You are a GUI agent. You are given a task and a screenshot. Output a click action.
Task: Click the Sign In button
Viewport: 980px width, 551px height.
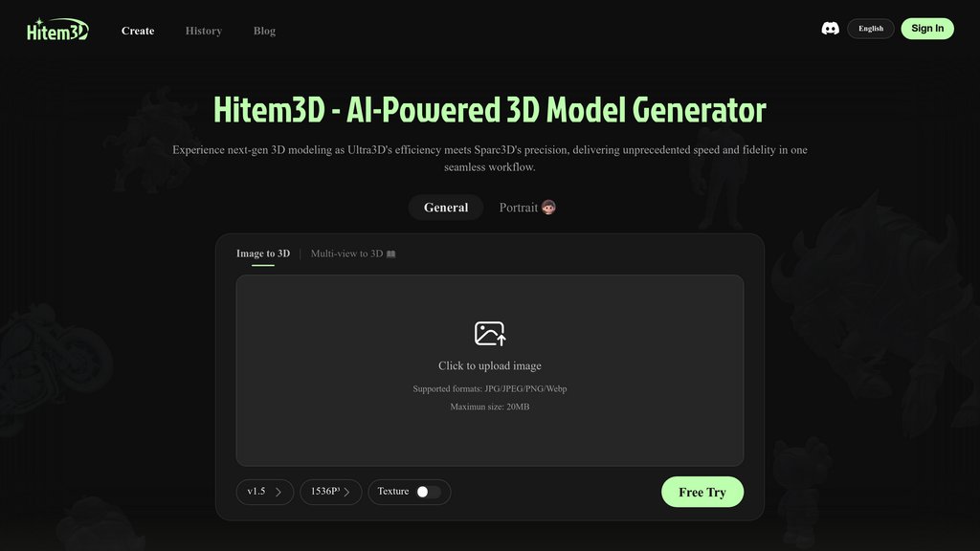point(926,29)
